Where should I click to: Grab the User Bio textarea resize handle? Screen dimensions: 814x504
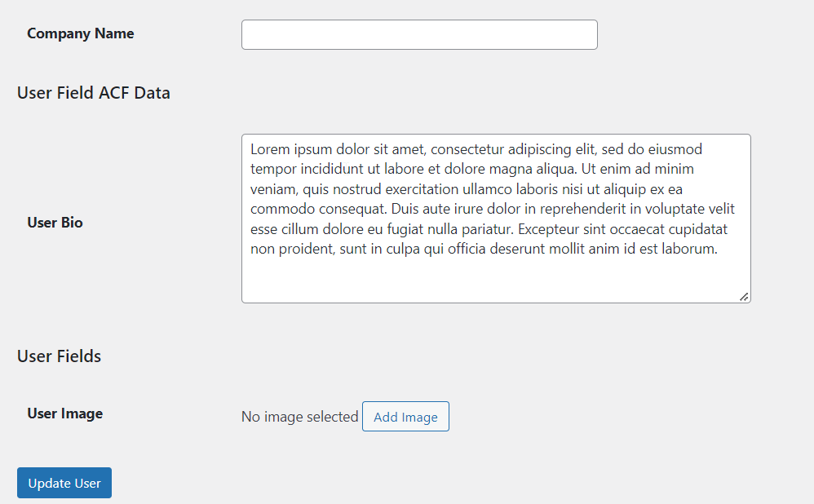[x=744, y=297]
